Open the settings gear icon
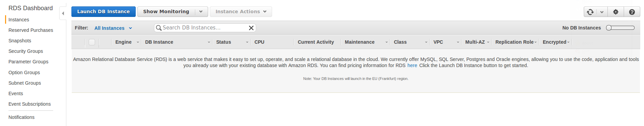 [x=616, y=12]
